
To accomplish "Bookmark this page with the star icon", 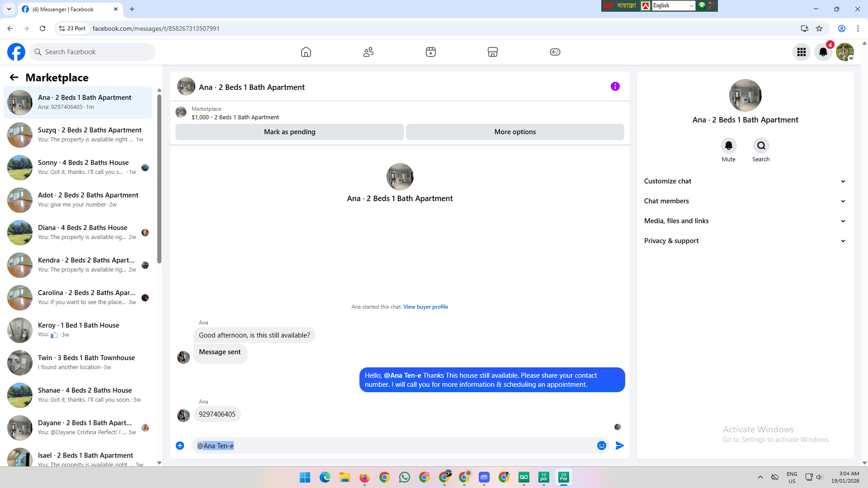I will coord(819,28).
